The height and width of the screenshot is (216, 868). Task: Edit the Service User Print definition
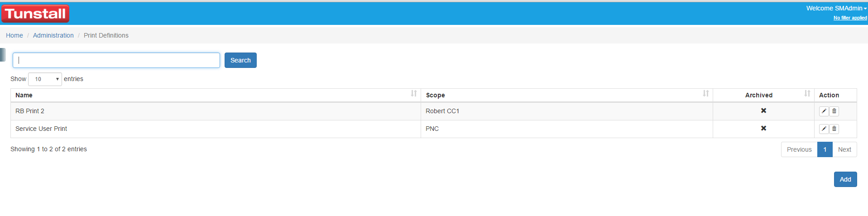point(824,129)
